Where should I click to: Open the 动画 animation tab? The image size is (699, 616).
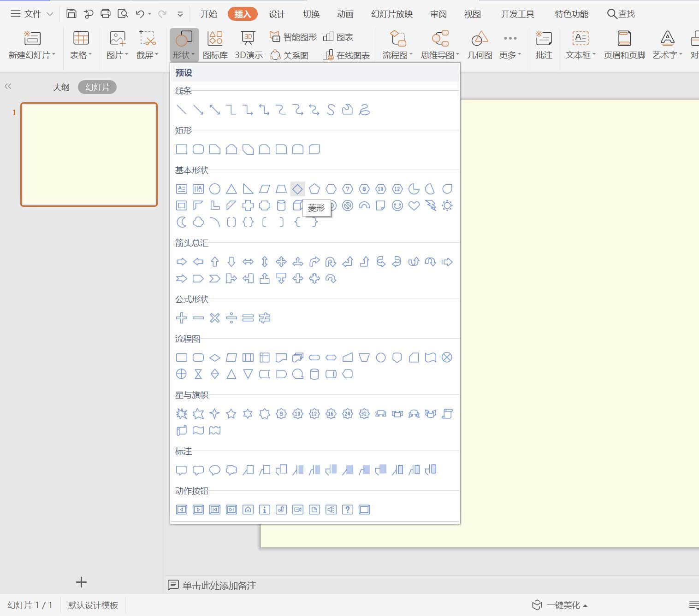point(345,14)
